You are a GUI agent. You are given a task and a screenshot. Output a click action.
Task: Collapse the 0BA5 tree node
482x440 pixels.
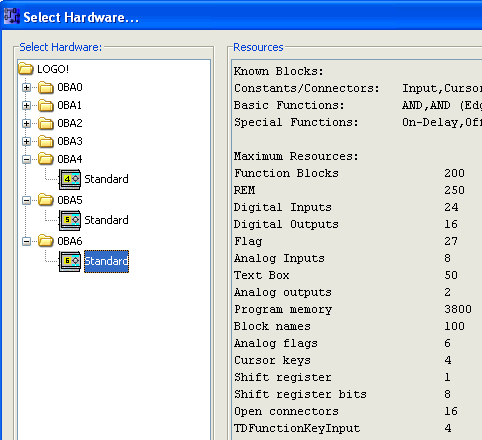click(26, 200)
